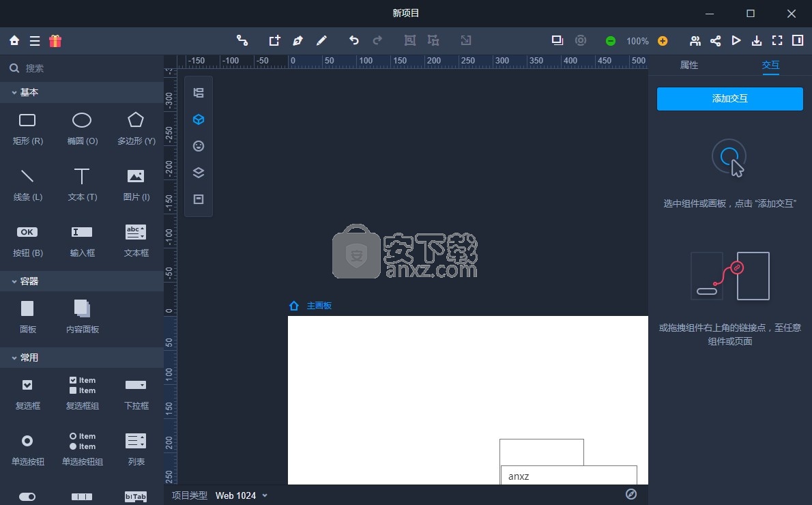
Task: Go to home via house icon
Action: (x=14, y=40)
